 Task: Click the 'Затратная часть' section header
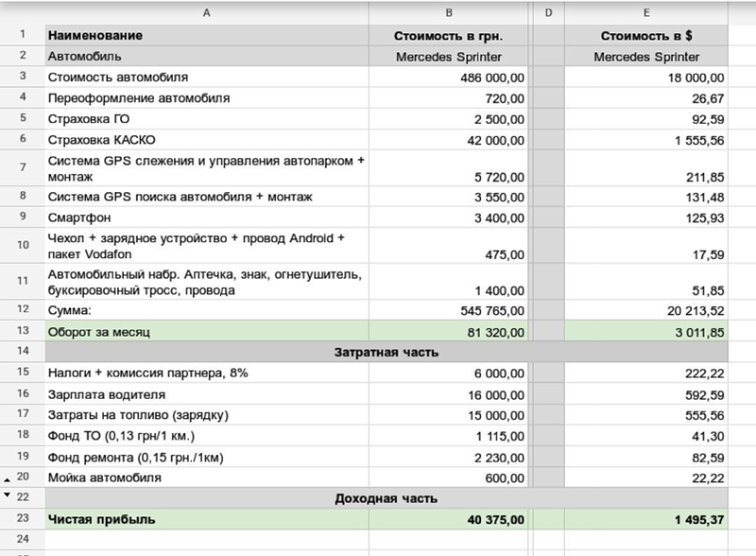pyautogui.click(x=387, y=352)
